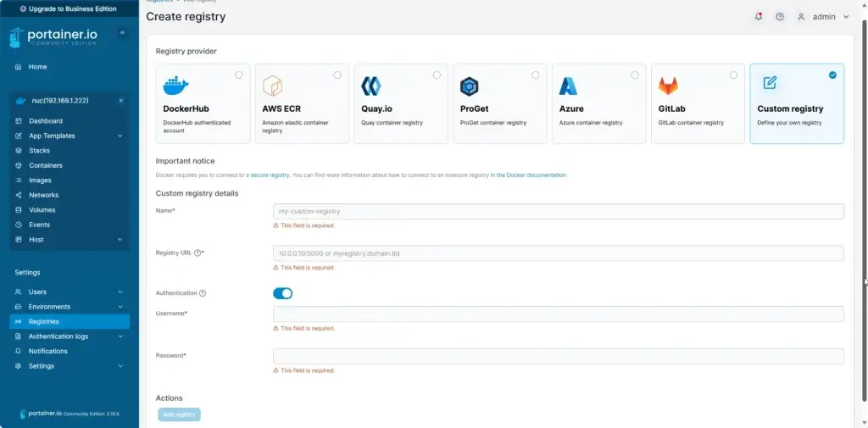Expand the Host submenu chevron

coord(120,240)
